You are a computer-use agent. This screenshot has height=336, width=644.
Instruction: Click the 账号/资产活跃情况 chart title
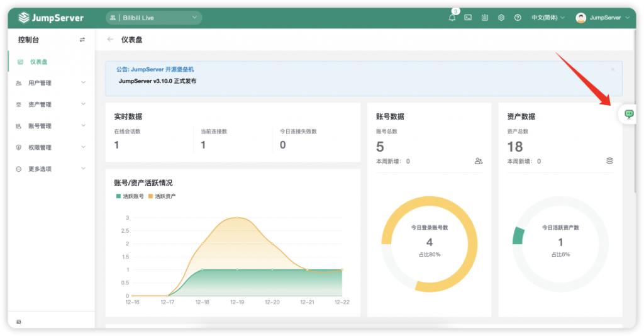coord(143,183)
